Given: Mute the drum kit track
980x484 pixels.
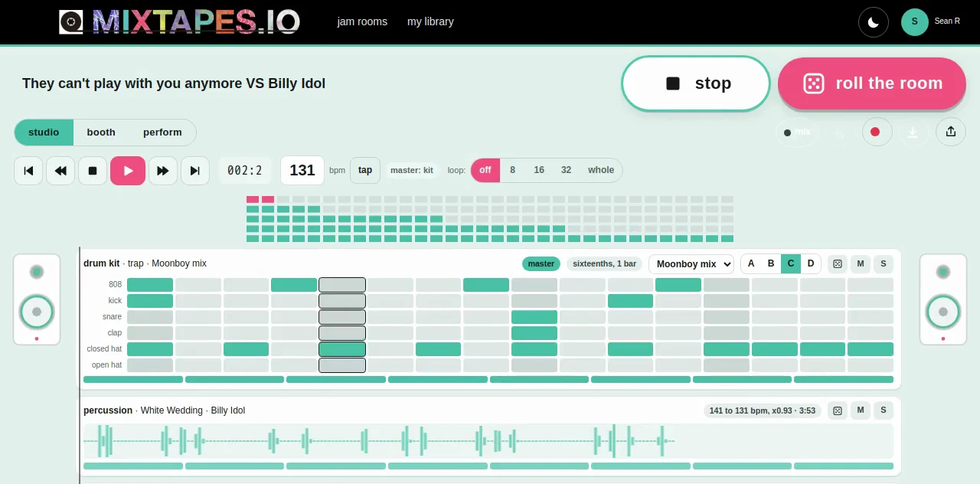Looking at the screenshot, I should point(861,263).
